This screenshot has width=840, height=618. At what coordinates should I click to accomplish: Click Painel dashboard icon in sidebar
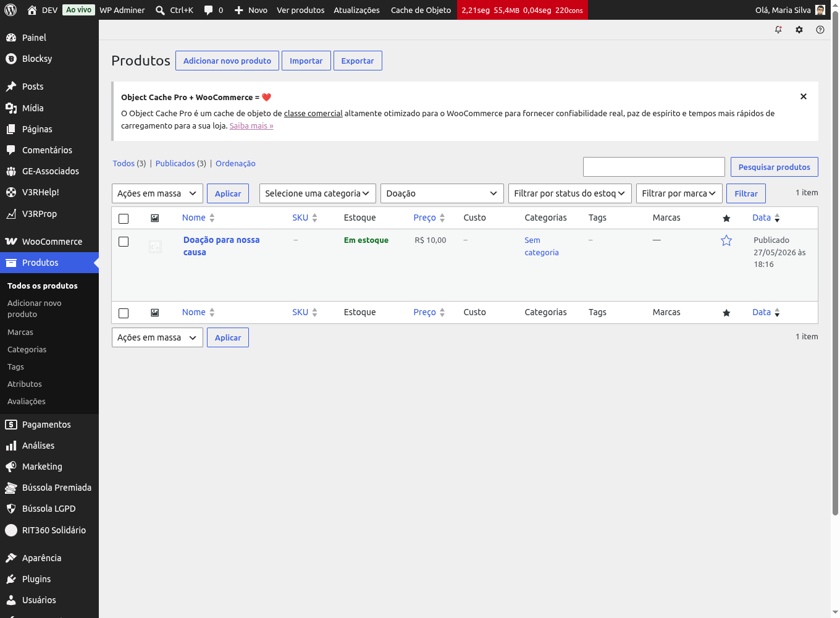click(x=11, y=38)
